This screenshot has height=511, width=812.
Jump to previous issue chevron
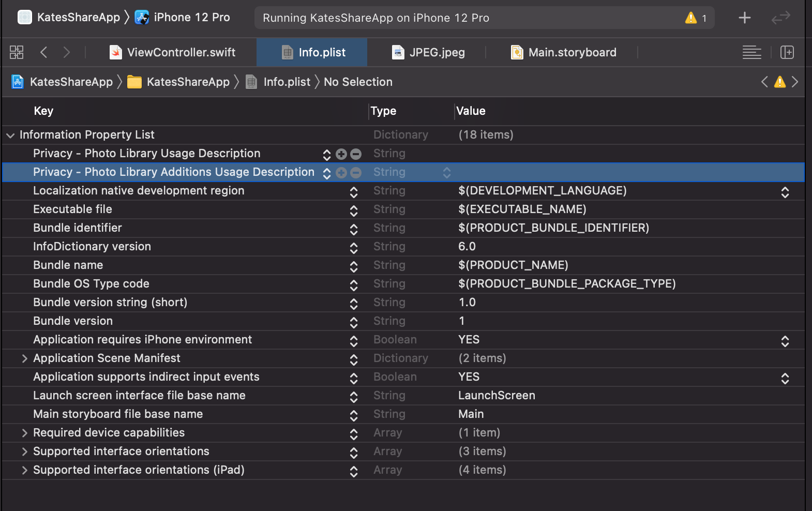tap(764, 82)
